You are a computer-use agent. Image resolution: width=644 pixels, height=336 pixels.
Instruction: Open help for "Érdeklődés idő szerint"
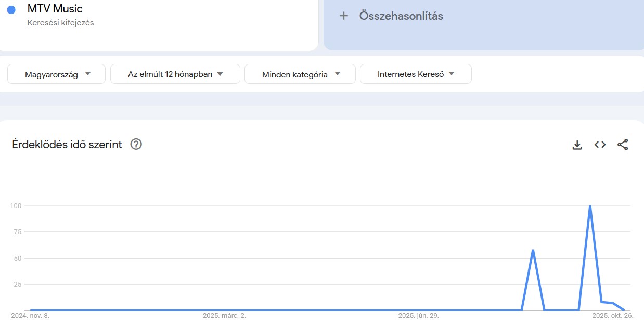point(136,144)
